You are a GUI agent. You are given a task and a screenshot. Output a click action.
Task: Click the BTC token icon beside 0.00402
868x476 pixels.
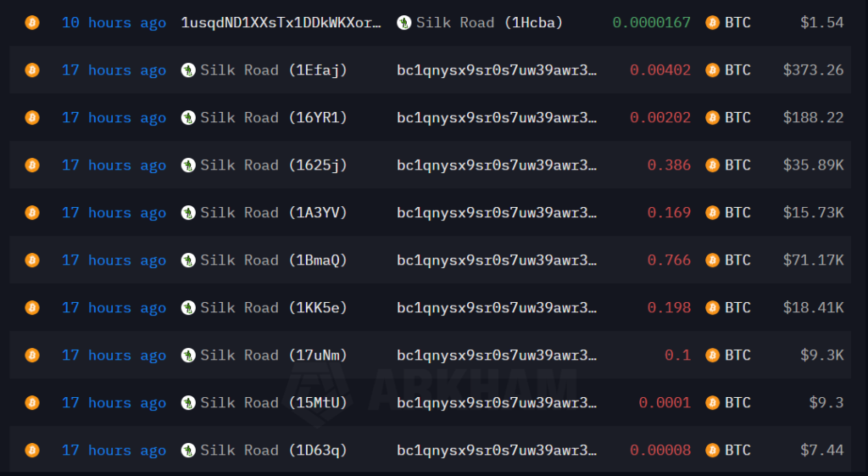point(712,70)
